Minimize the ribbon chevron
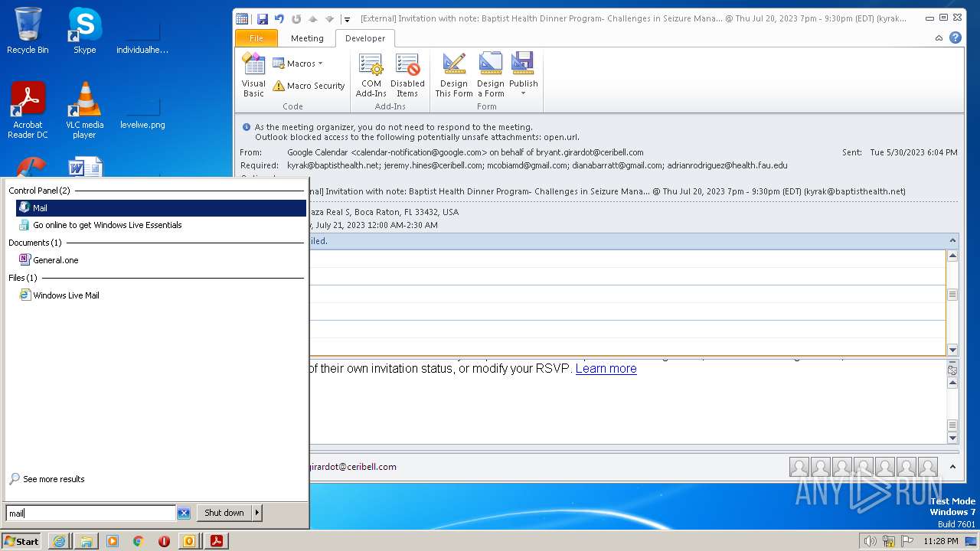 [939, 37]
